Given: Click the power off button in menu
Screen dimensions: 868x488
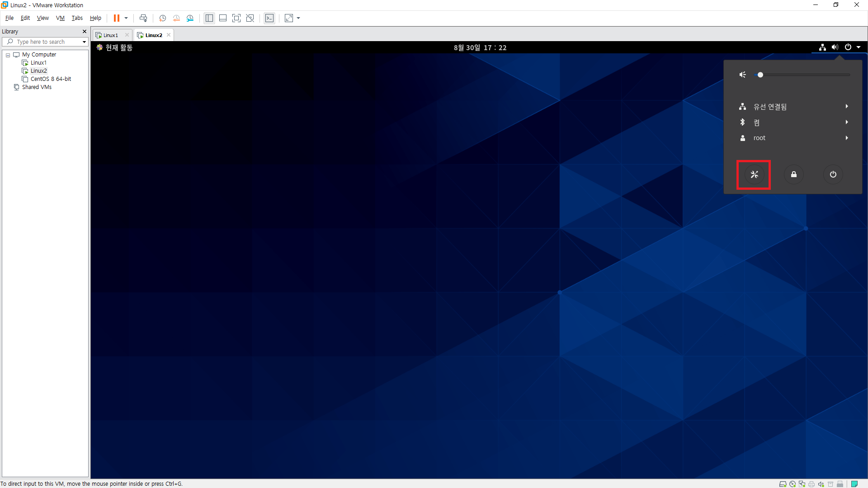Looking at the screenshot, I should [833, 174].
